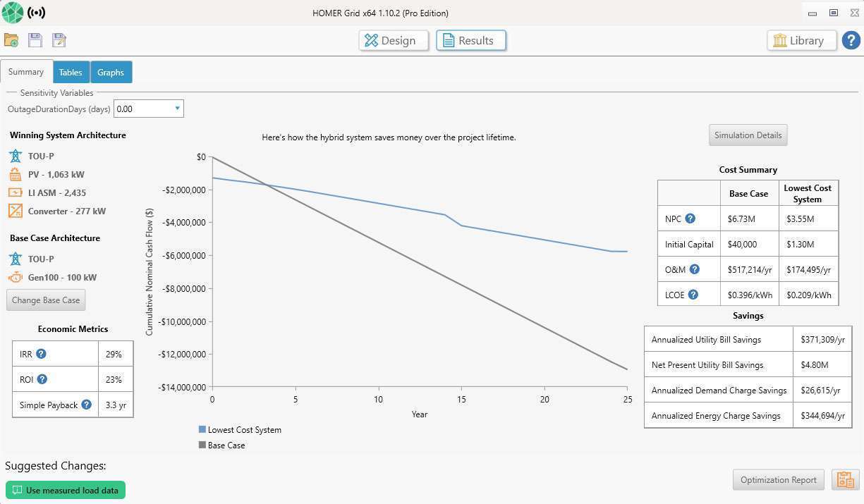Click the help icon next to NPC
The image size is (864, 504).
(690, 219)
